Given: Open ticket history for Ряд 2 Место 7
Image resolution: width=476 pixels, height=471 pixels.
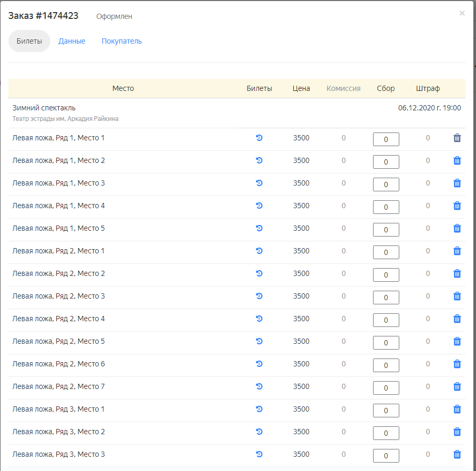Looking at the screenshot, I should click(x=259, y=386).
